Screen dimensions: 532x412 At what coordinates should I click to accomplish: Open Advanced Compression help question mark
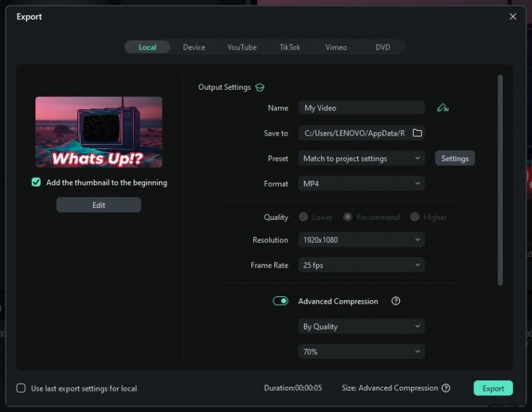click(396, 301)
